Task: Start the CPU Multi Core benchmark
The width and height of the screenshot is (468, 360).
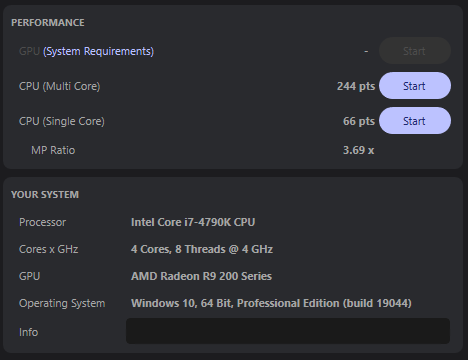Action: point(415,86)
